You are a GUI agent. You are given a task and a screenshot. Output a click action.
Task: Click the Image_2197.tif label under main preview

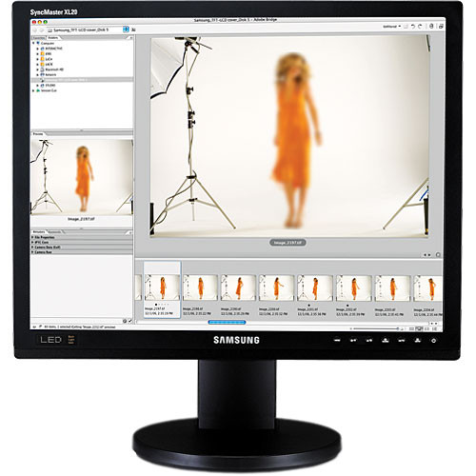(x=288, y=243)
